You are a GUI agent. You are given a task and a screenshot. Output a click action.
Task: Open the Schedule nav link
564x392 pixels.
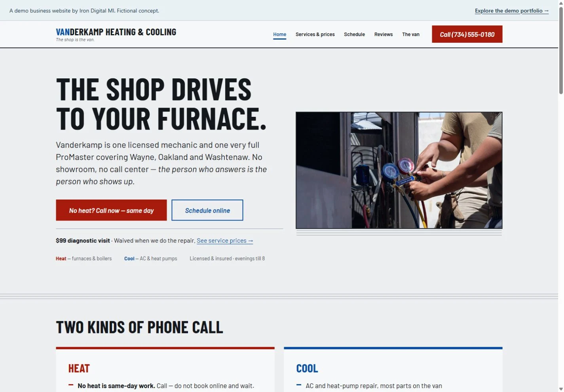coord(354,34)
